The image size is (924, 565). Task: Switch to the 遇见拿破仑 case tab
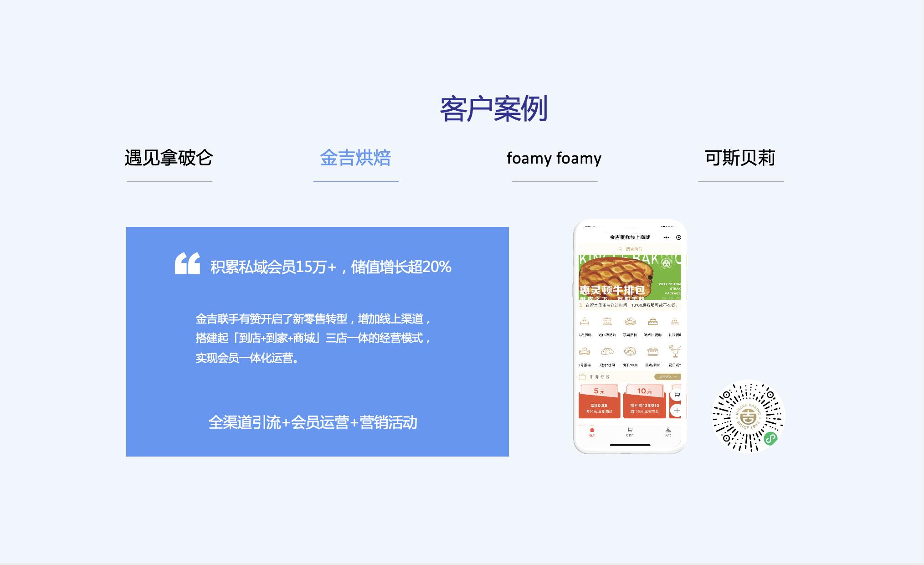169,158
